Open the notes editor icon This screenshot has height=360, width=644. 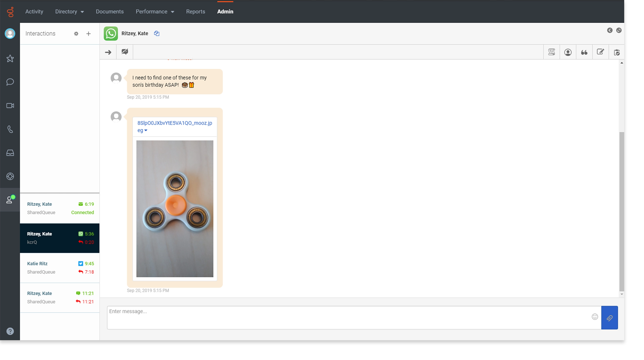(601, 52)
